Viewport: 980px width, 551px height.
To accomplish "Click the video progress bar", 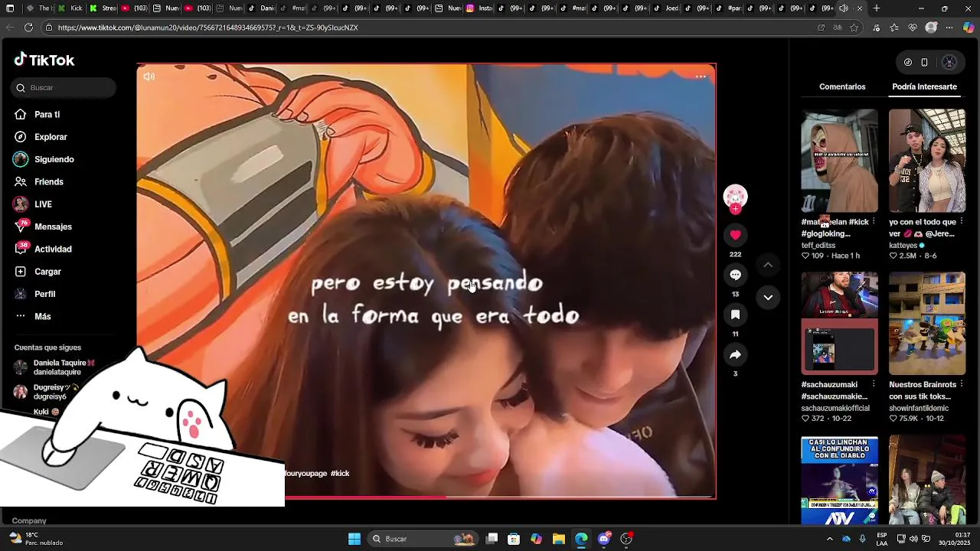I will pos(426,497).
